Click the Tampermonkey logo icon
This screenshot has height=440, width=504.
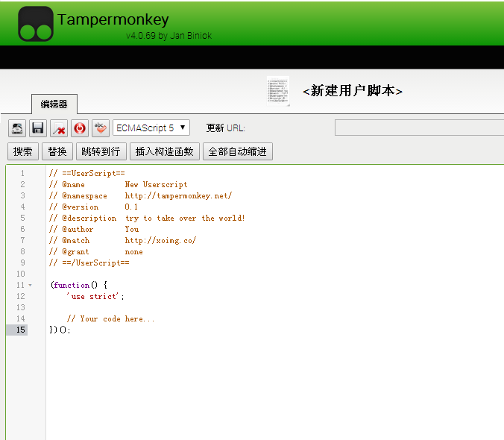[36, 24]
